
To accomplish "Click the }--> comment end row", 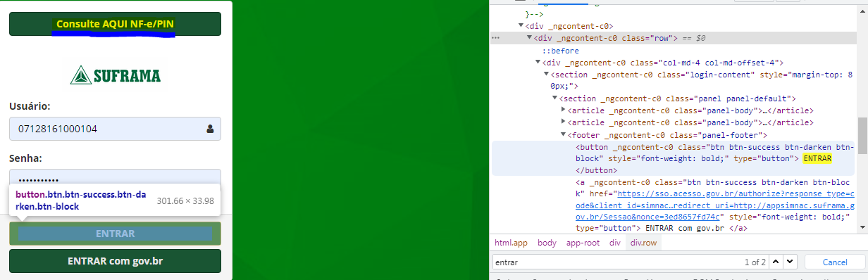I will click(x=535, y=13).
